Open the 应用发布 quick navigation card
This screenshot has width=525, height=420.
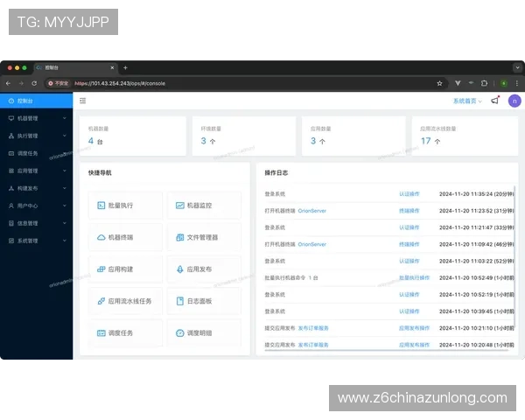click(204, 269)
